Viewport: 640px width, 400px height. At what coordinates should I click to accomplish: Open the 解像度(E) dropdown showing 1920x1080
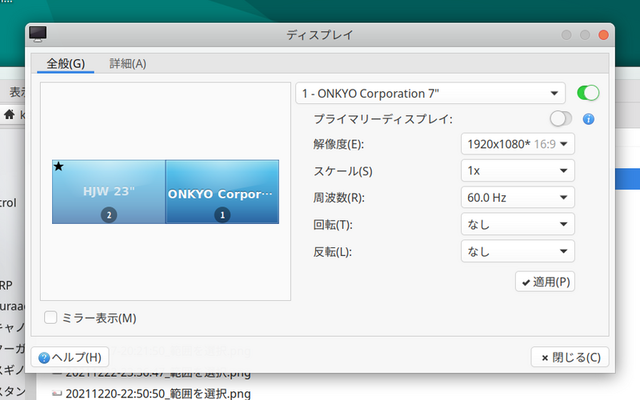point(518,144)
